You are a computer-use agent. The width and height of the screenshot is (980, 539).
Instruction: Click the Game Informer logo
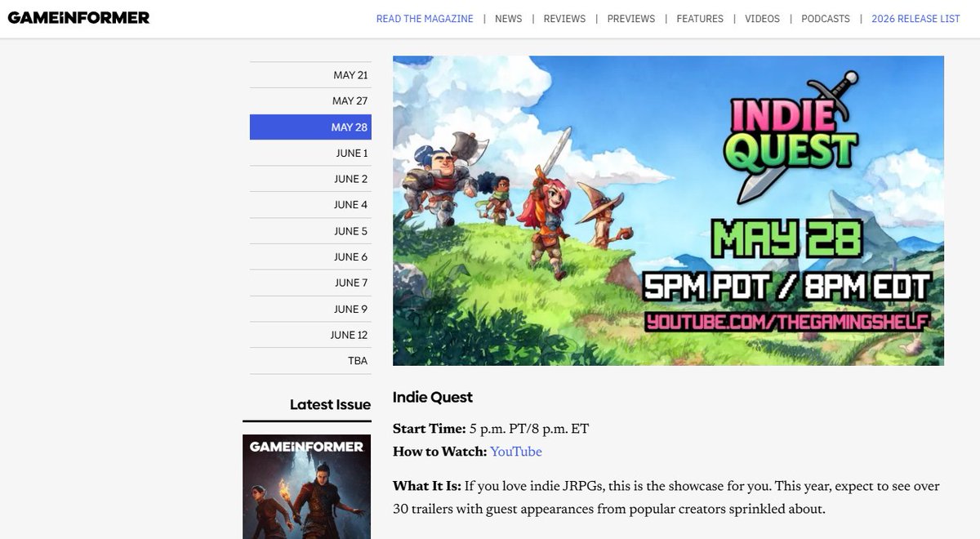pos(79,17)
